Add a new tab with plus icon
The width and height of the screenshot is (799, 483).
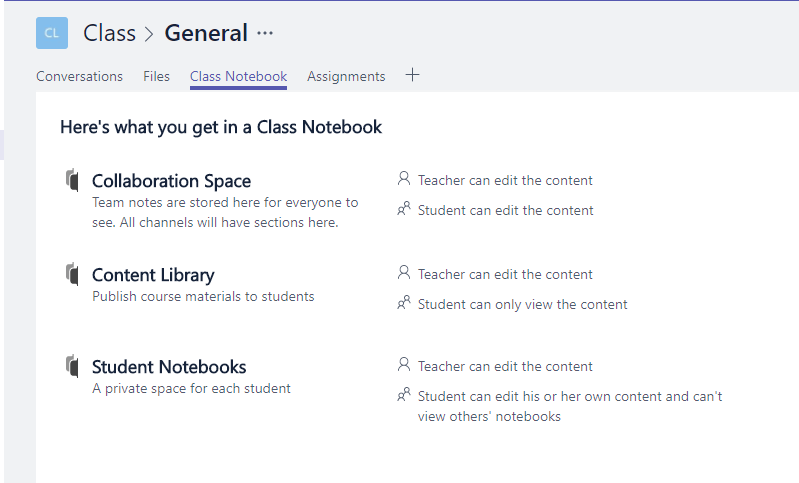(x=412, y=75)
